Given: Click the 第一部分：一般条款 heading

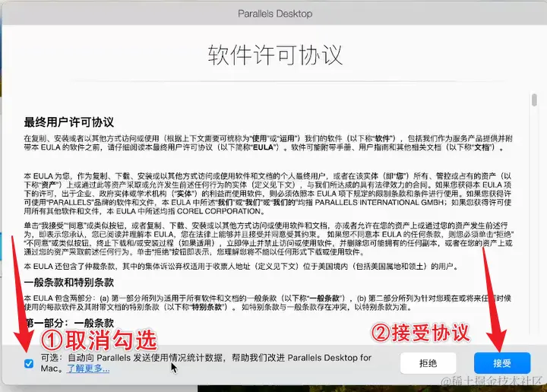Looking at the screenshot, I should (x=68, y=323).
